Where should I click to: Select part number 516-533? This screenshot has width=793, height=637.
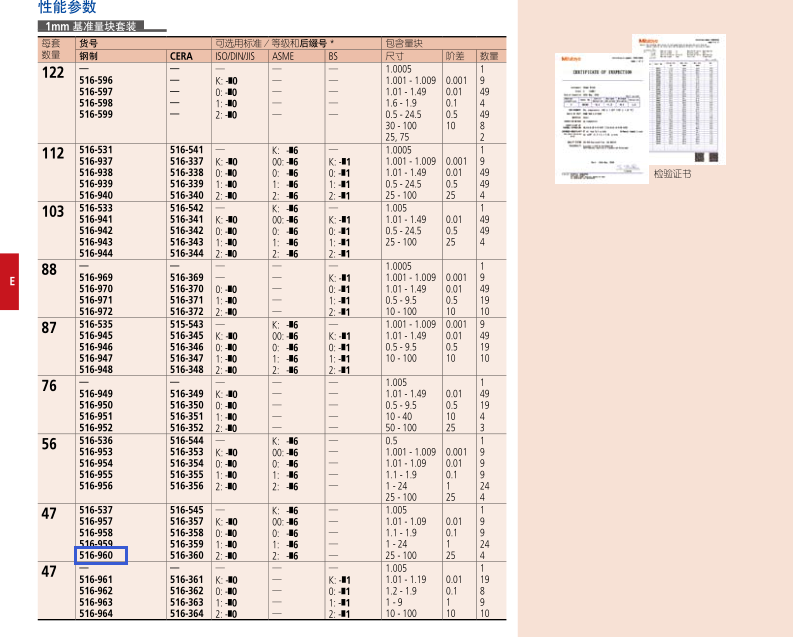point(96,208)
